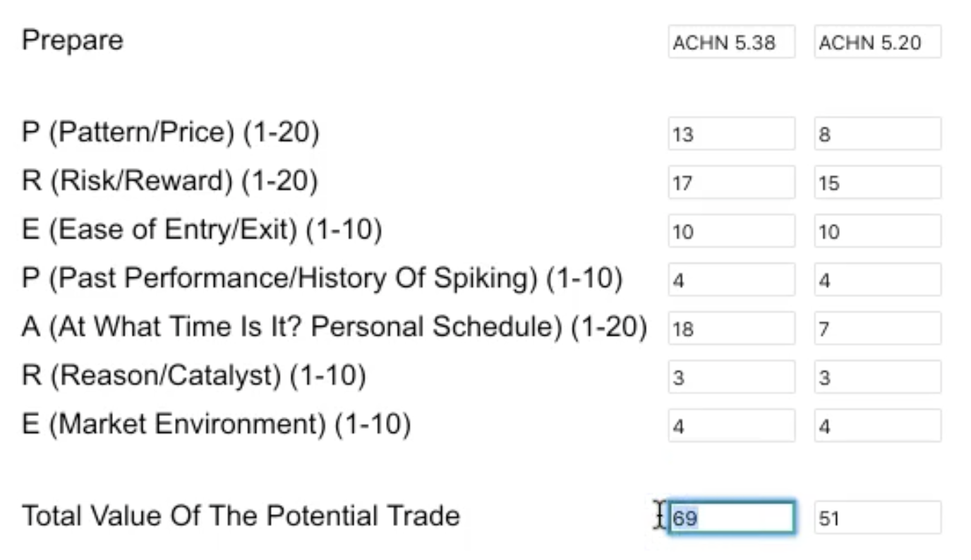Viewport: 971px width, 560px height.
Task: Focus first Market Environment field
Action: pos(731,426)
